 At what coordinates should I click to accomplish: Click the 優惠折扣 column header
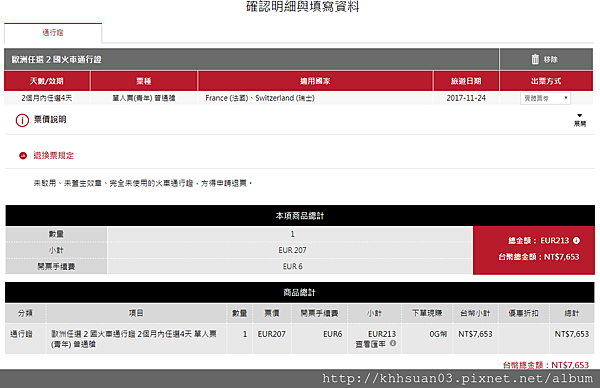(523, 313)
